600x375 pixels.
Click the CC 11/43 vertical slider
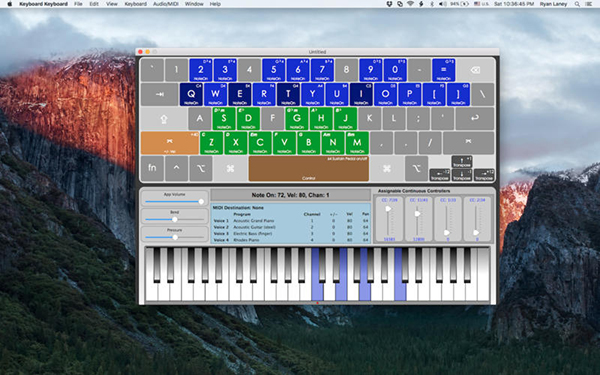coord(417,220)
